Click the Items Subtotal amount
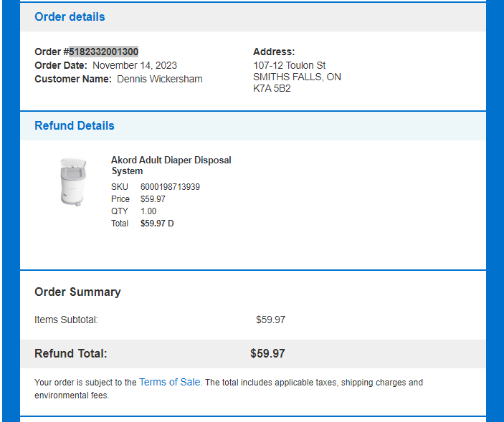 (x=271, y=320)
